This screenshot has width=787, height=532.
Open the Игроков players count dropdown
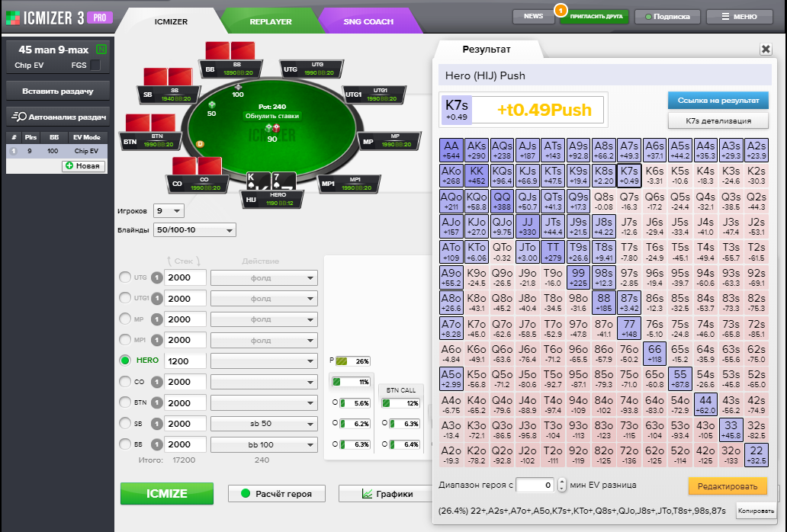(x=169, y=211)
